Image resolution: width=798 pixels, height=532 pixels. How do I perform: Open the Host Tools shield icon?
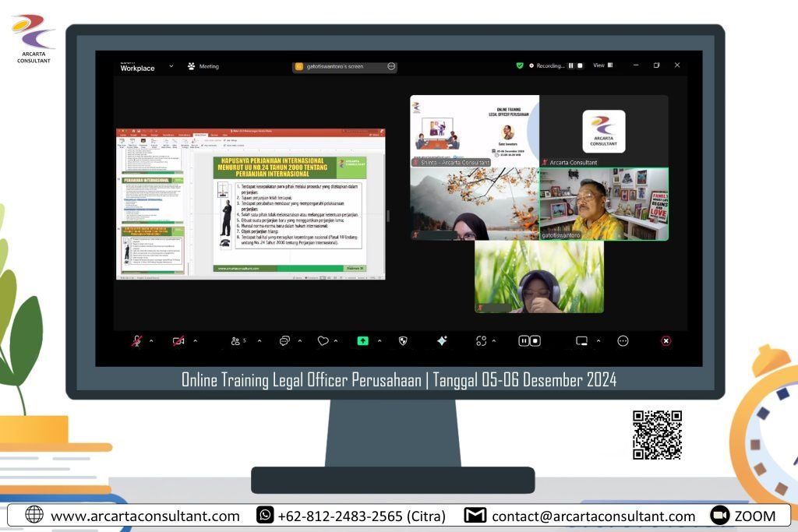(403, 341)
